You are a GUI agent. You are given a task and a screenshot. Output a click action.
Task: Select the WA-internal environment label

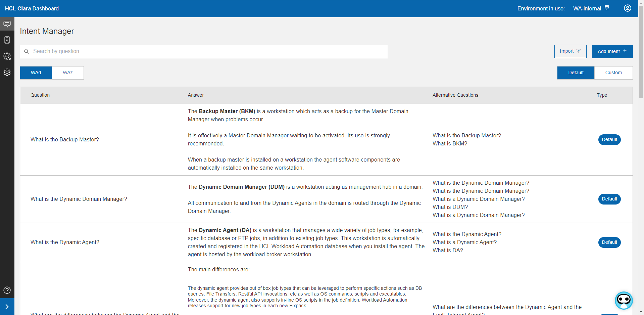(587, 9)
